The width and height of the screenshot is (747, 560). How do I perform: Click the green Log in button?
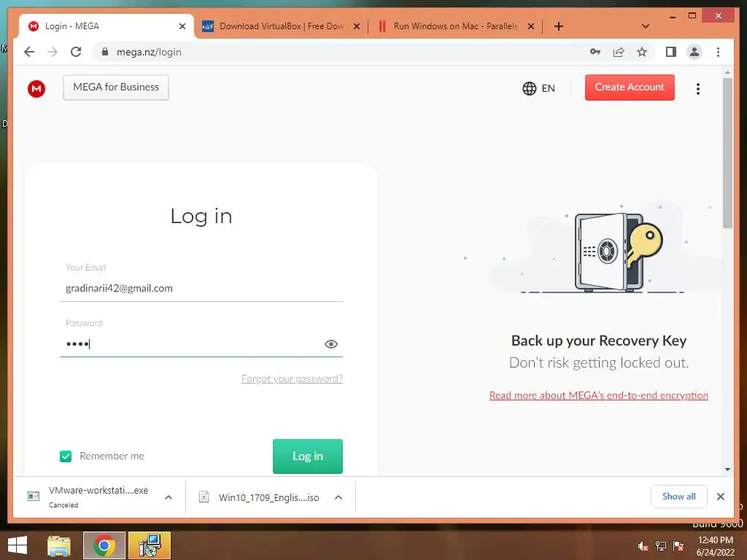pos(308,456)
